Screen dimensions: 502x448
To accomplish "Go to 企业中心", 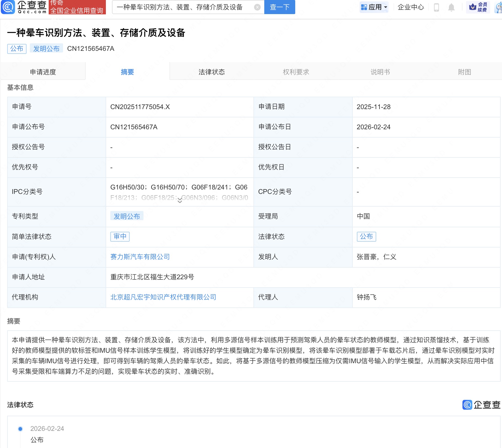I will (411, 7).
